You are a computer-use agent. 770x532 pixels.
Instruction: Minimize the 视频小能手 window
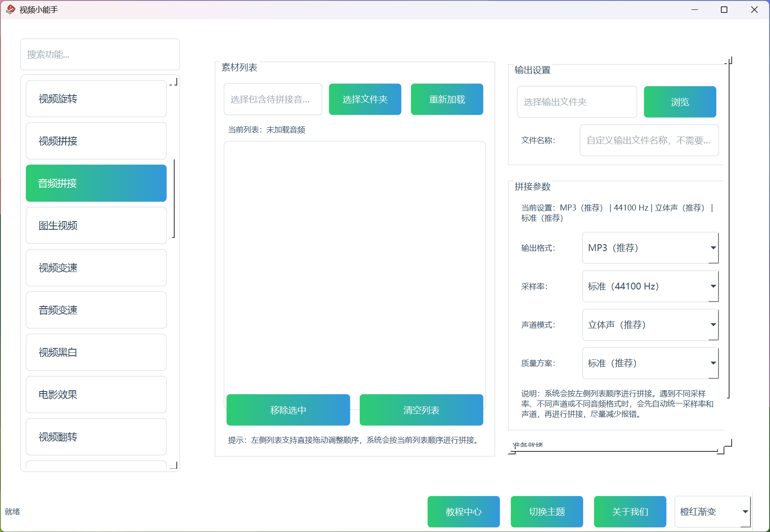click(695, 9)
